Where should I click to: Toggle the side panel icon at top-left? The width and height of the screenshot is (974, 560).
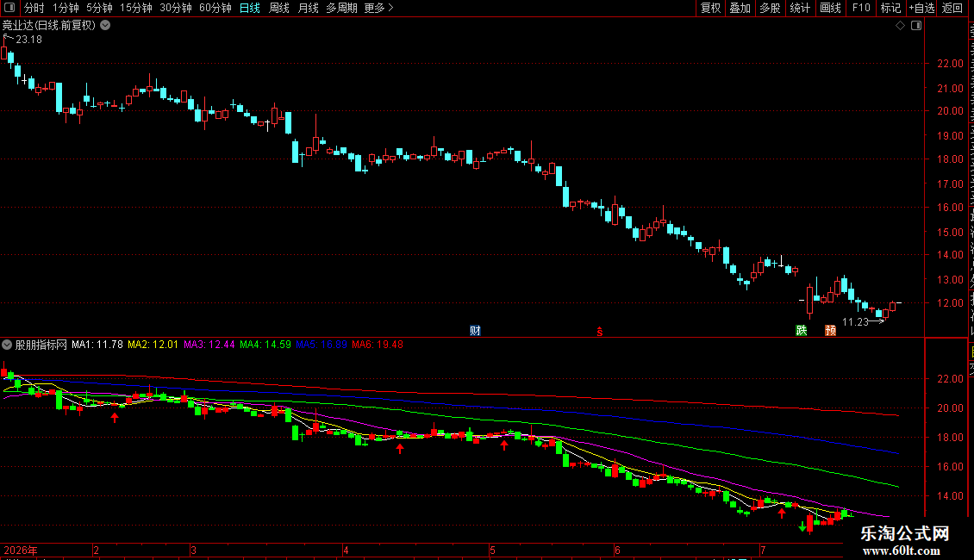(9, 8)
